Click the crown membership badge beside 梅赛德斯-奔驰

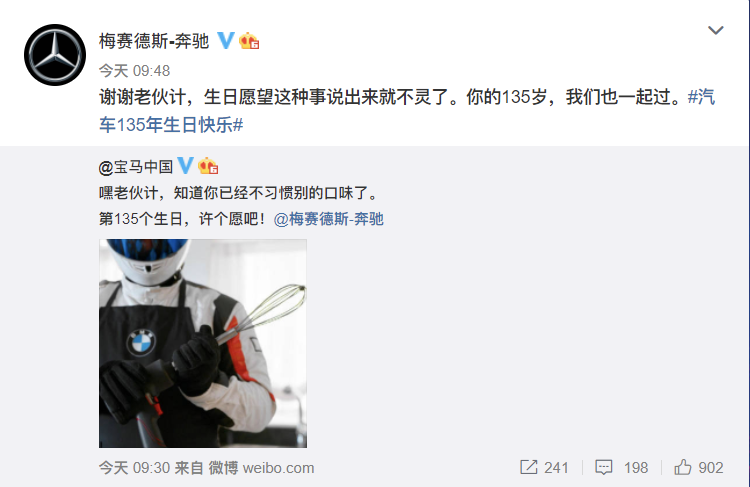click(249, 41)
